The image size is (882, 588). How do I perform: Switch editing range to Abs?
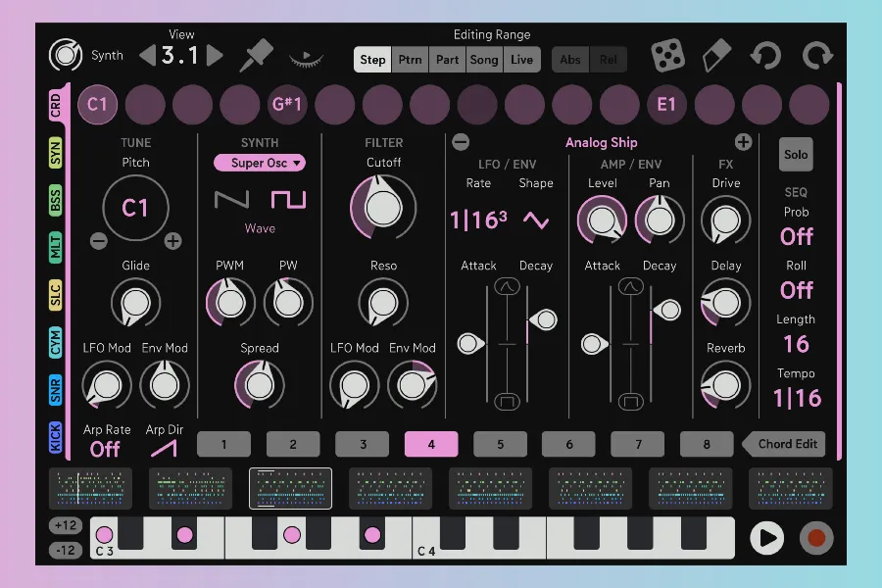(x=570, y=60)
